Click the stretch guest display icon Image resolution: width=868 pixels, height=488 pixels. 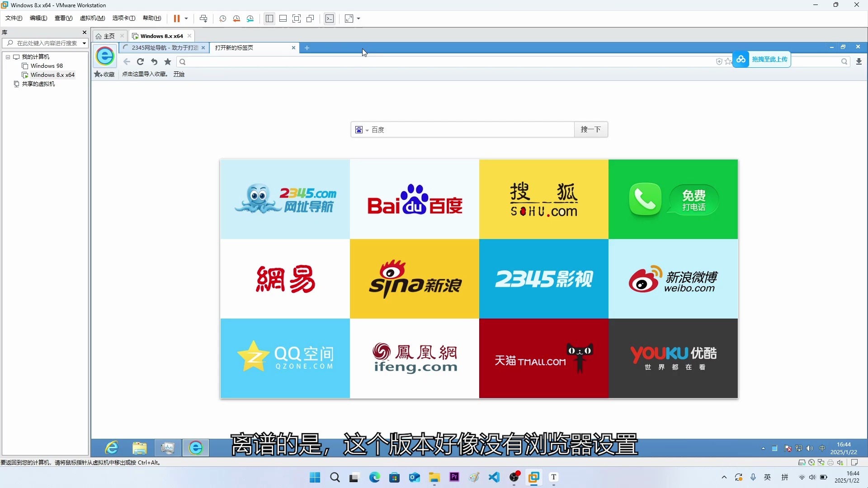click(349, 19)
